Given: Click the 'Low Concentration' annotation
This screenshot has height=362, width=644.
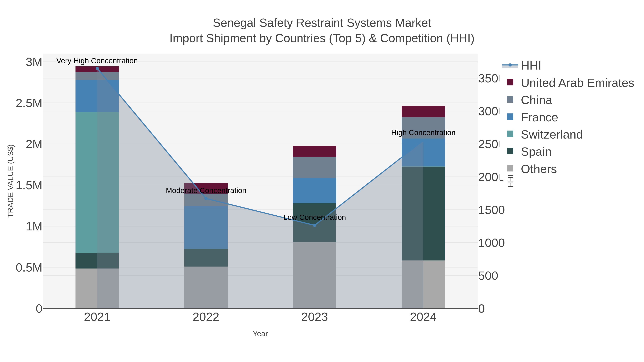Looking at the screenshot, I should 314,217.
